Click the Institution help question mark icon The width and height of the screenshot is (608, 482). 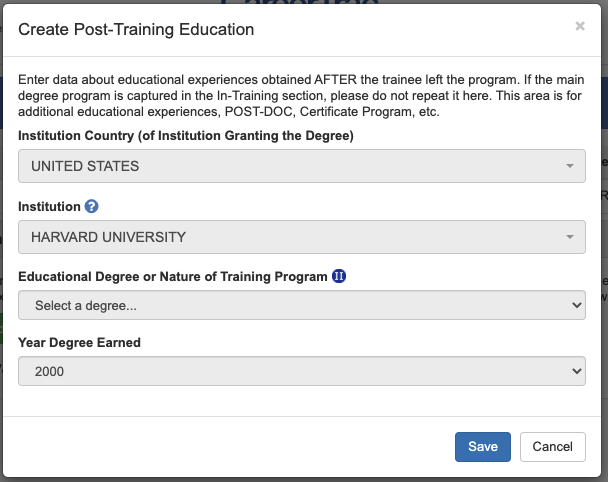click(92, 206)
